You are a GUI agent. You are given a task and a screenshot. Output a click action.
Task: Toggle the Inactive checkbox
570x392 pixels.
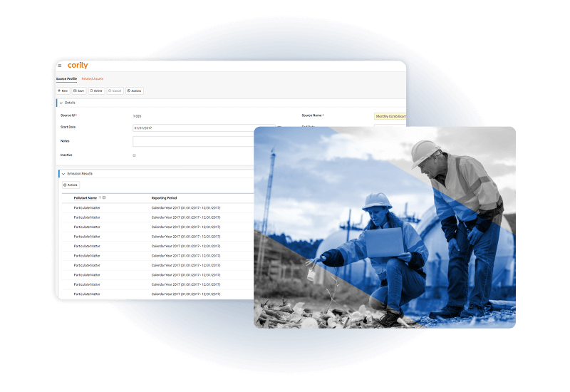(x=135, y=155)
